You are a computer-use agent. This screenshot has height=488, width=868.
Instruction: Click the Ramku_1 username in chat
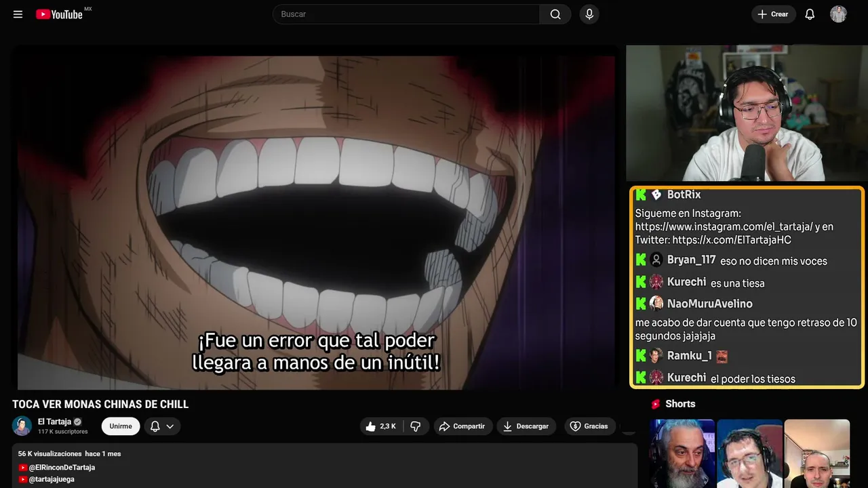coord(689,356)
